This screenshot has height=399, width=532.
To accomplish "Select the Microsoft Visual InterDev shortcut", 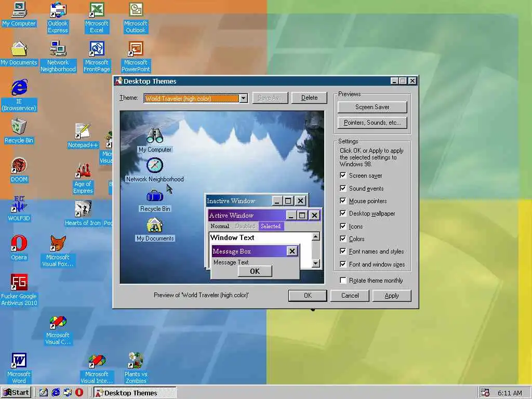I will point(97,368).
